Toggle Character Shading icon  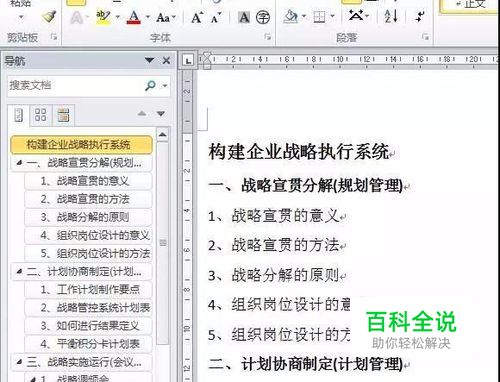point(244,17)
